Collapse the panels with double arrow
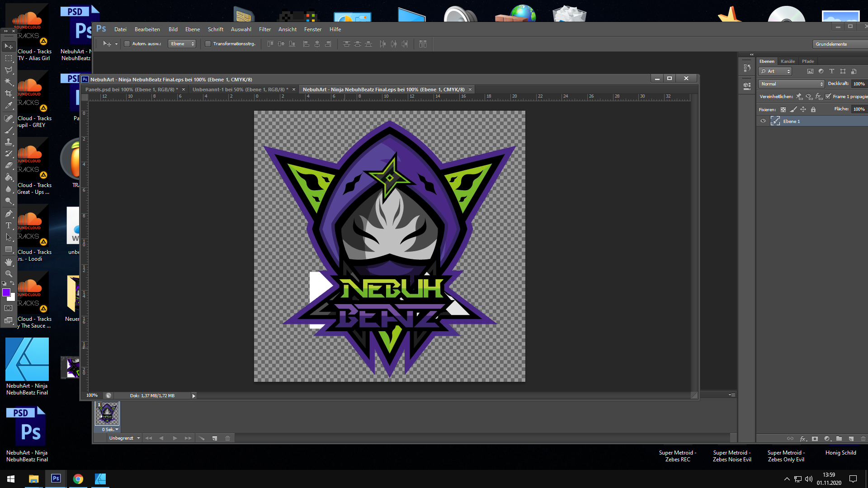The width and height of the screenshot is (868, 488). [x=752, y=55]
